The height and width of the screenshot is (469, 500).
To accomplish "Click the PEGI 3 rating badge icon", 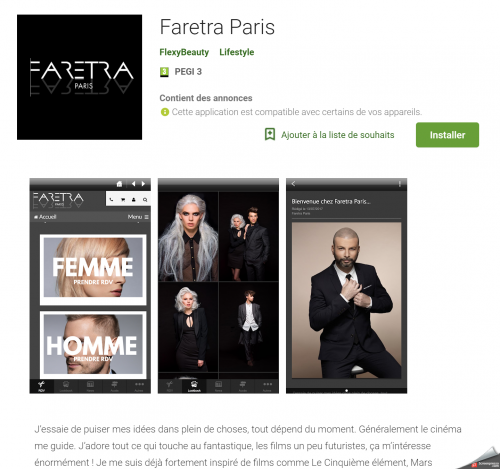I will click(x=164, y=72).
